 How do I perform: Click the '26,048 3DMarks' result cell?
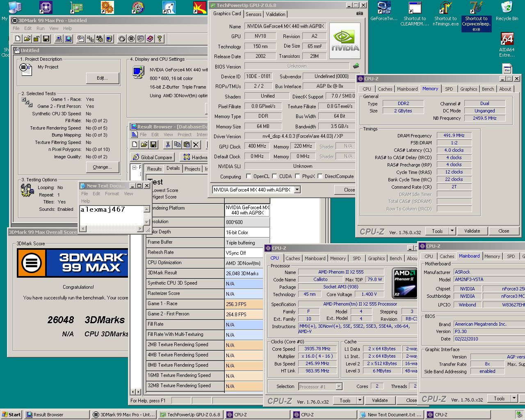244,273
